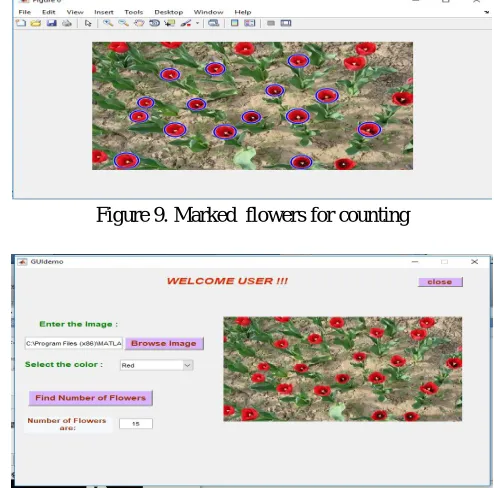Image resolution: width=494 pixels, height=488 pixels.
Task: Select the Brush data tool
Action: click(186, 23)
